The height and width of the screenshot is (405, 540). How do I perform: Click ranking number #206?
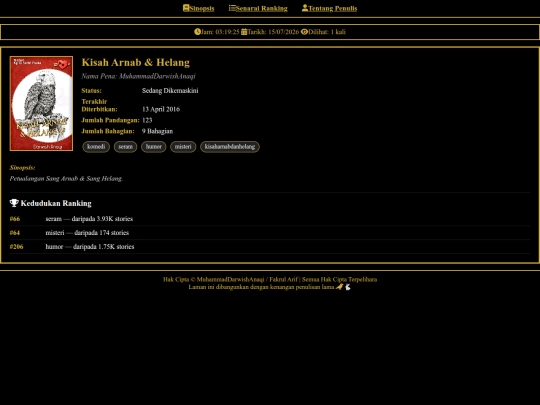pos(17,247)
